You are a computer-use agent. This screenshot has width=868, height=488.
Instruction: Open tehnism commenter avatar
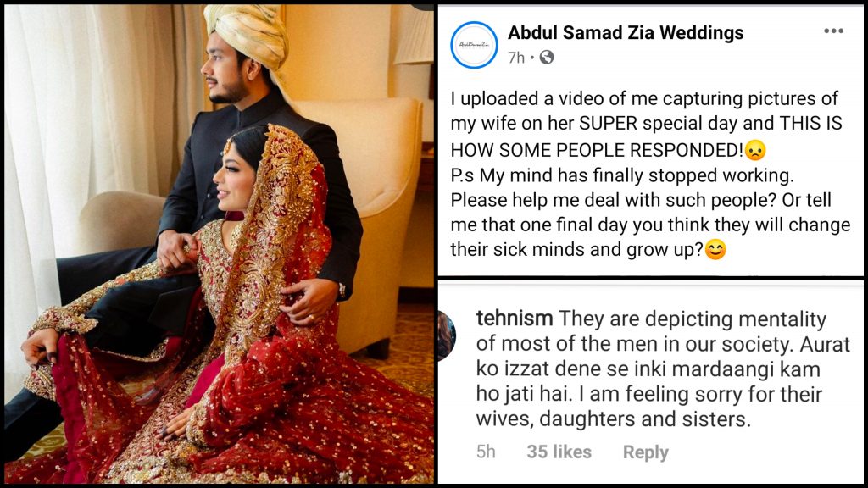(x=447, y=335)
